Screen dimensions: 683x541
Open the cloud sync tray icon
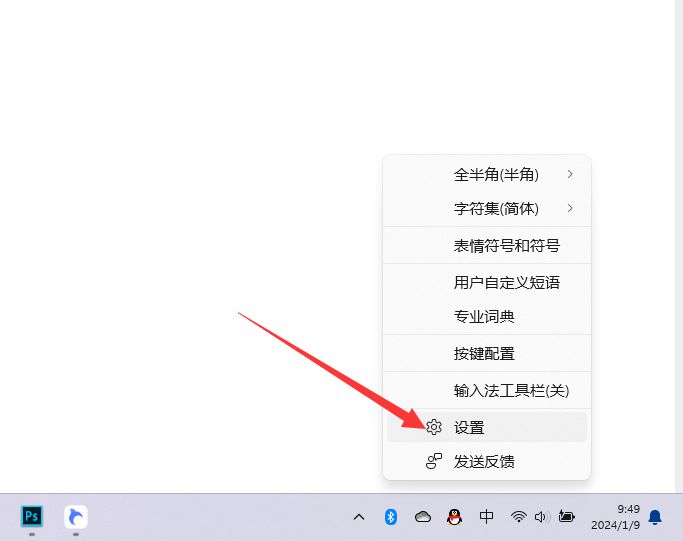click(423, 517)
